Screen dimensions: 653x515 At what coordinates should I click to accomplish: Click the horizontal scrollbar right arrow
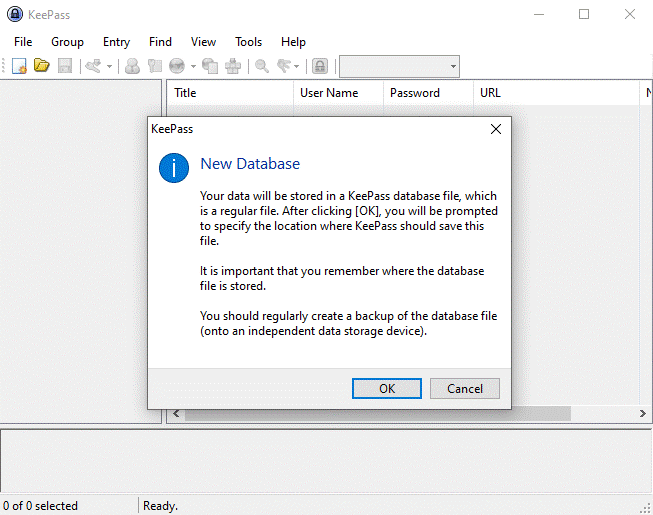pos(643,413)
